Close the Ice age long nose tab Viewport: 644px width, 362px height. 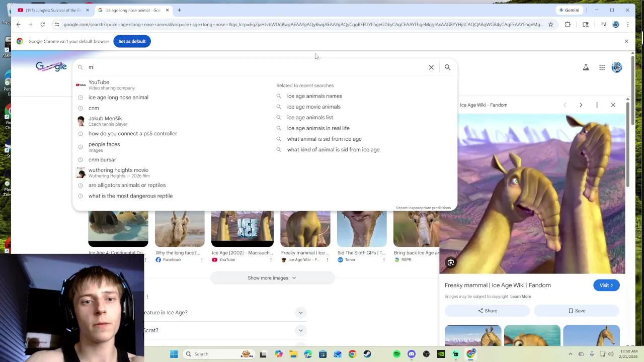(168, 10)
